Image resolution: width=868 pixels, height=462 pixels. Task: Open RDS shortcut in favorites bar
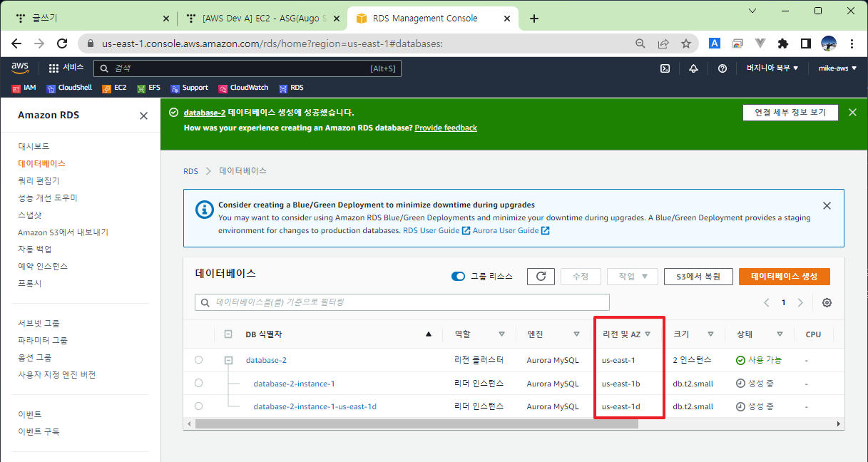[x=291, y=88]
